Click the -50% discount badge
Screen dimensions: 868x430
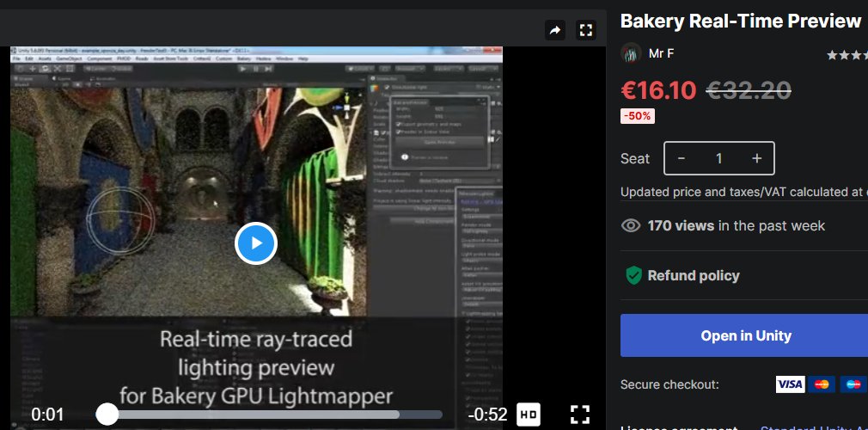(637, 116)
